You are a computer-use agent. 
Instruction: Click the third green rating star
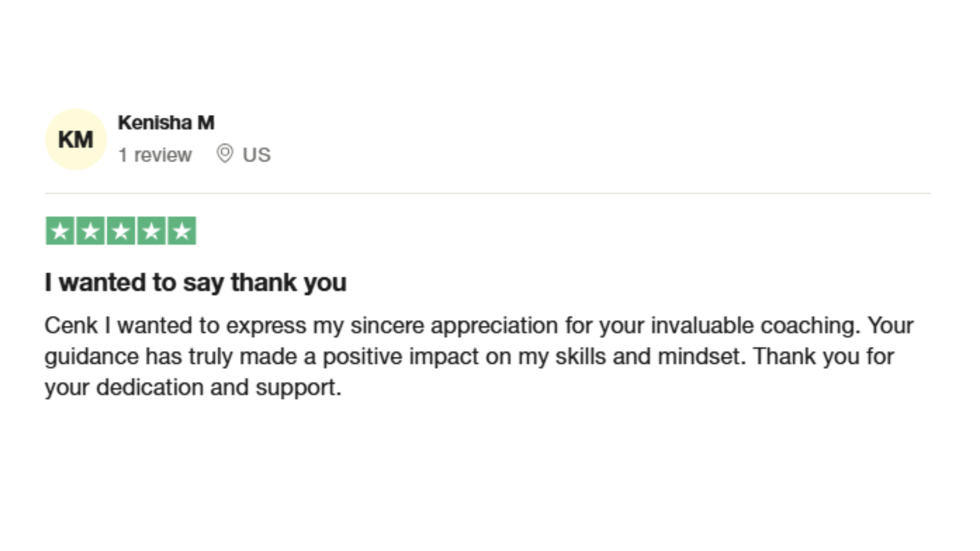tap(121, 231)
